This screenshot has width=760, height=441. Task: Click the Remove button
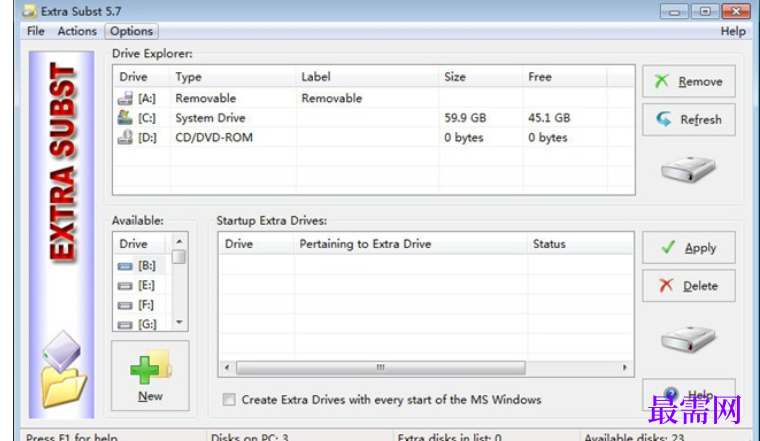[x=689, y=81]
